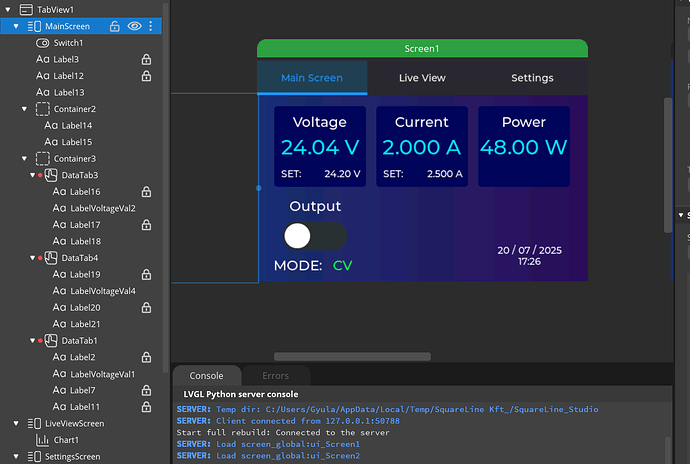Image resolution: width=690 pixels, height=464 pixels.
Task: Click the Container3 dashed-box icon
Action: pyautogui.click(x=43, y=158)
